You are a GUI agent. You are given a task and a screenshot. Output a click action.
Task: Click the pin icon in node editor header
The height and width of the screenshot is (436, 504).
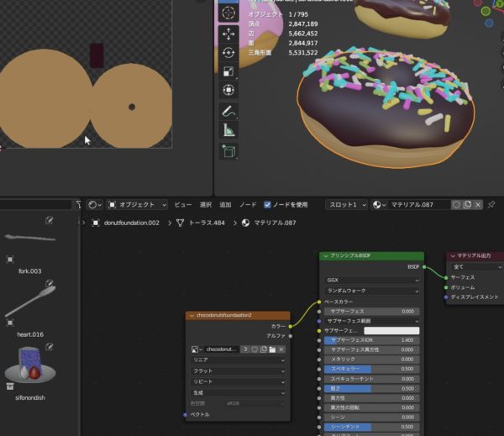click(491, 204)
